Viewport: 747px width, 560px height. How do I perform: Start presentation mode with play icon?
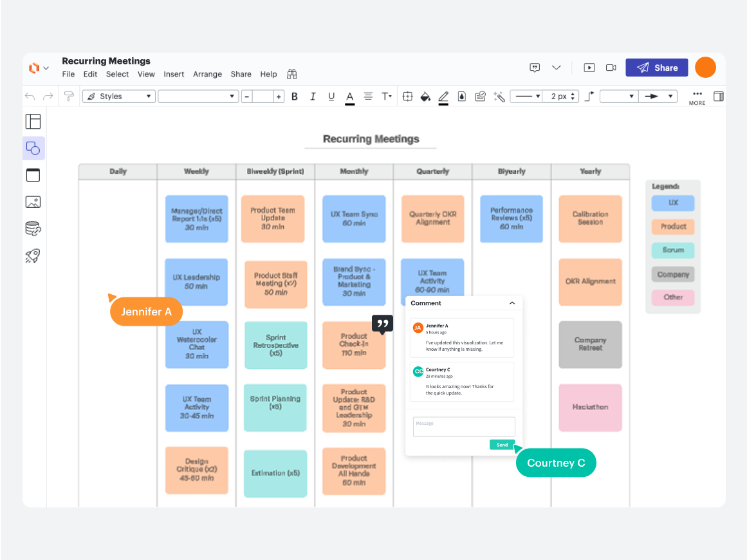tap(589, 68)
